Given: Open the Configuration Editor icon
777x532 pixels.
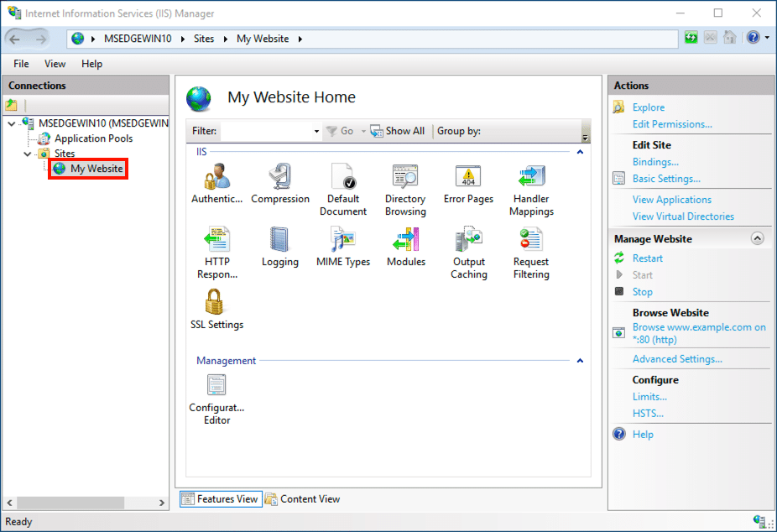Looking at the screenshot, I should coord(216,387).
